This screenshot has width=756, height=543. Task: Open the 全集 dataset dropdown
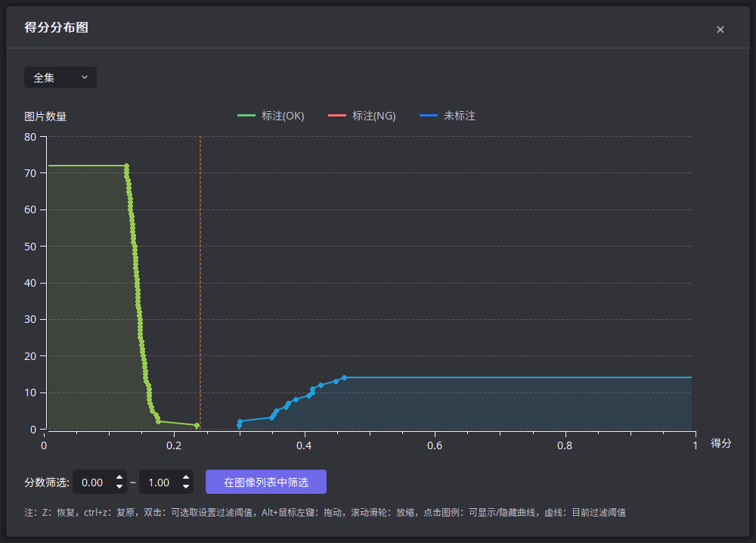pos(60,76)
